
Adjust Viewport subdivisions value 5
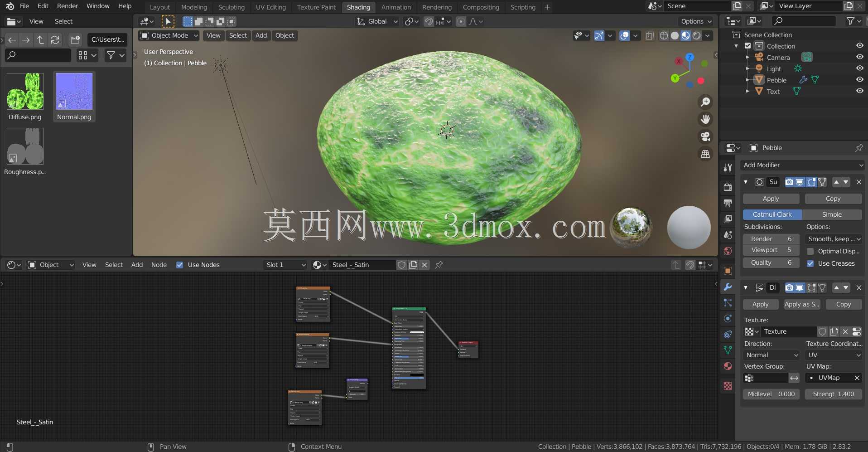[771, 250]
